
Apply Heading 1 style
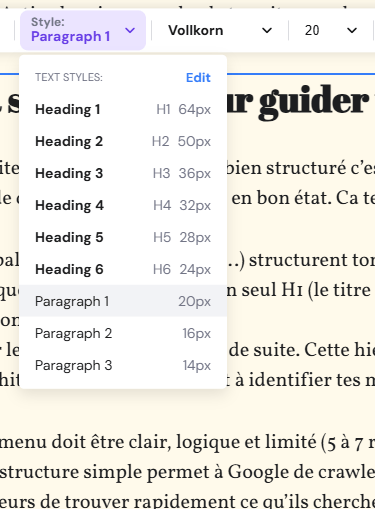click(123, 109)
